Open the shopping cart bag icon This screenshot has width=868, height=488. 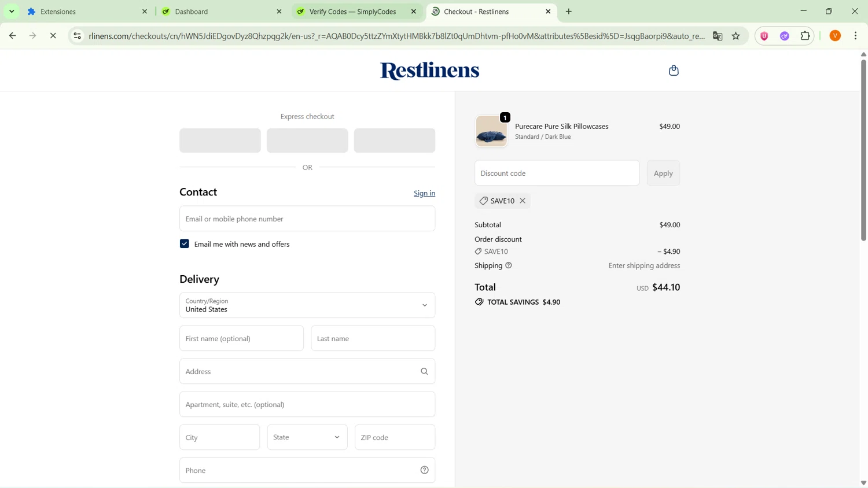pos(674,71)
